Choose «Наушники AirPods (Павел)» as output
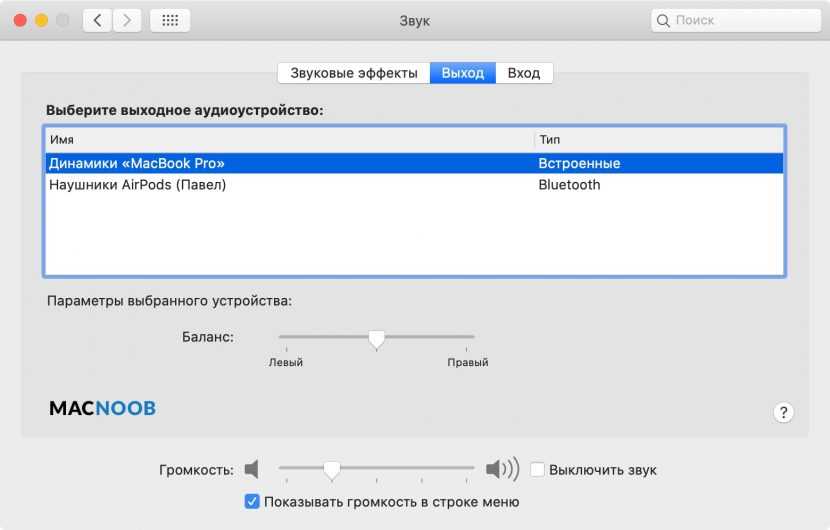The image size is (830, 530). (x=137, y=185)
